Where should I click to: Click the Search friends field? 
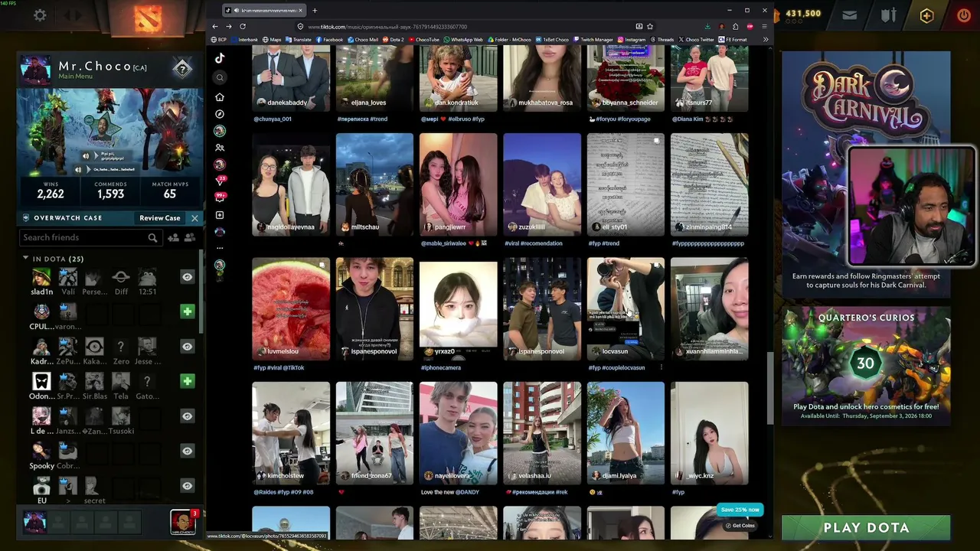(x=90, y=238)
